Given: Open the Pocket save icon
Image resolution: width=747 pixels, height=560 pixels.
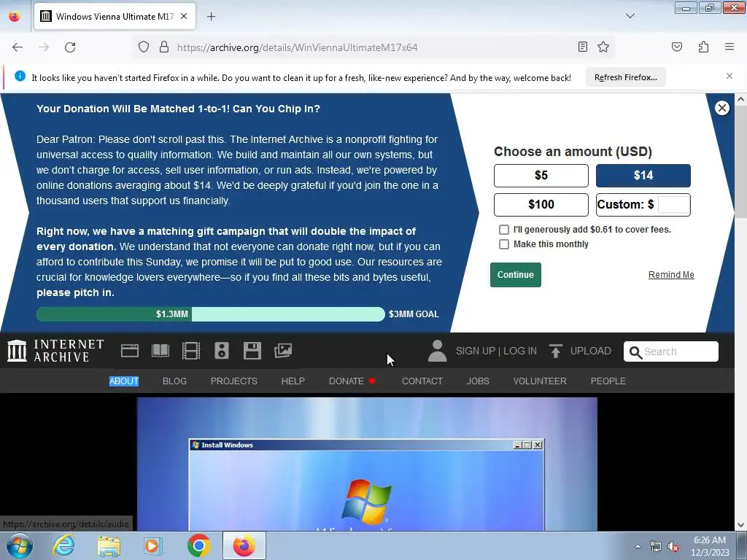Looking at the screenshot, I should coord(676,47).
